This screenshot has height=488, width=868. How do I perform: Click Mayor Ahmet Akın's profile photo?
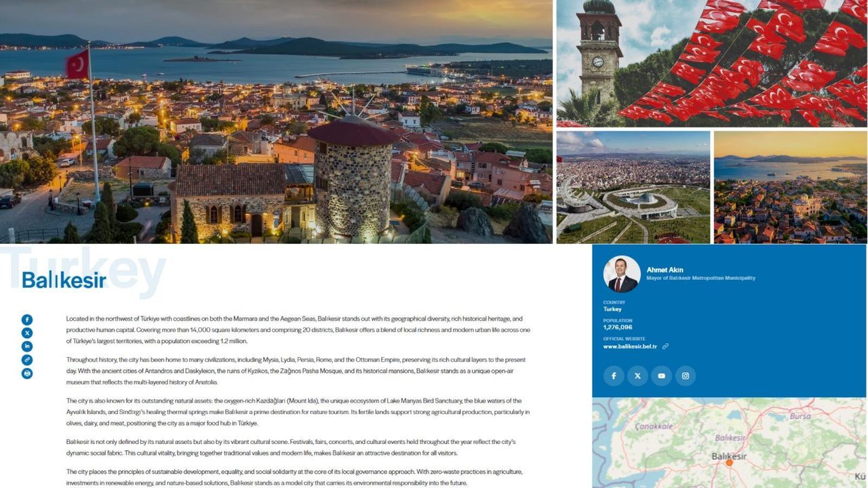622,274
